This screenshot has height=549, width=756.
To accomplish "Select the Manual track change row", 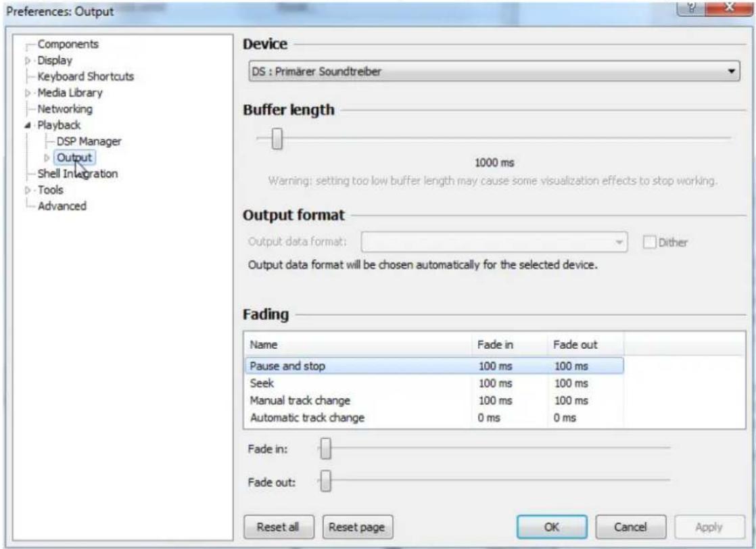I will 434,400.
